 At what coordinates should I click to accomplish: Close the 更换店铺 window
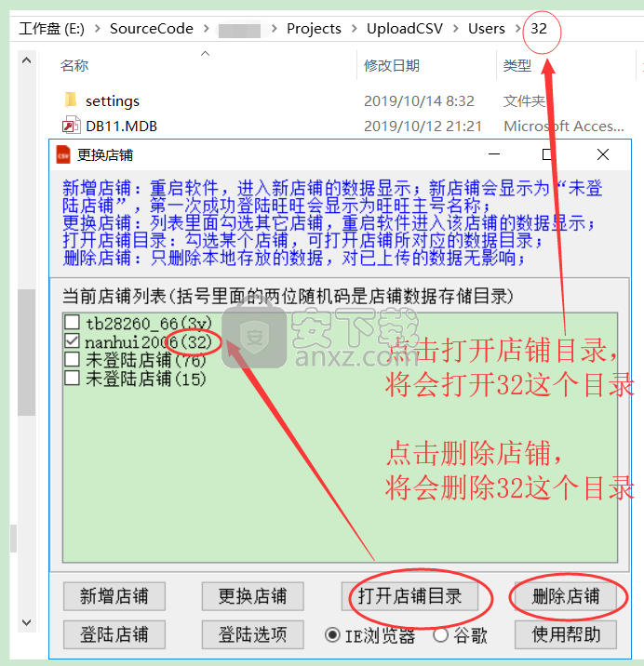(x=603, y=154)
